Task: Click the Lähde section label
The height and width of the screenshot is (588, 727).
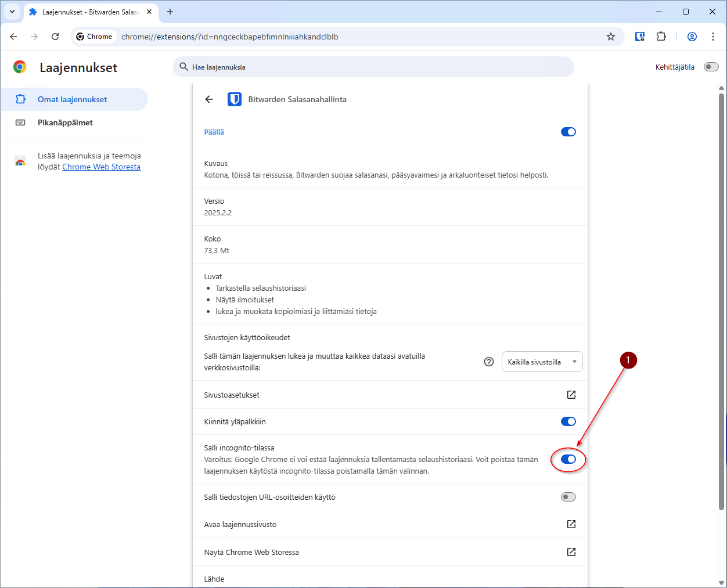Action: point(214,579)
